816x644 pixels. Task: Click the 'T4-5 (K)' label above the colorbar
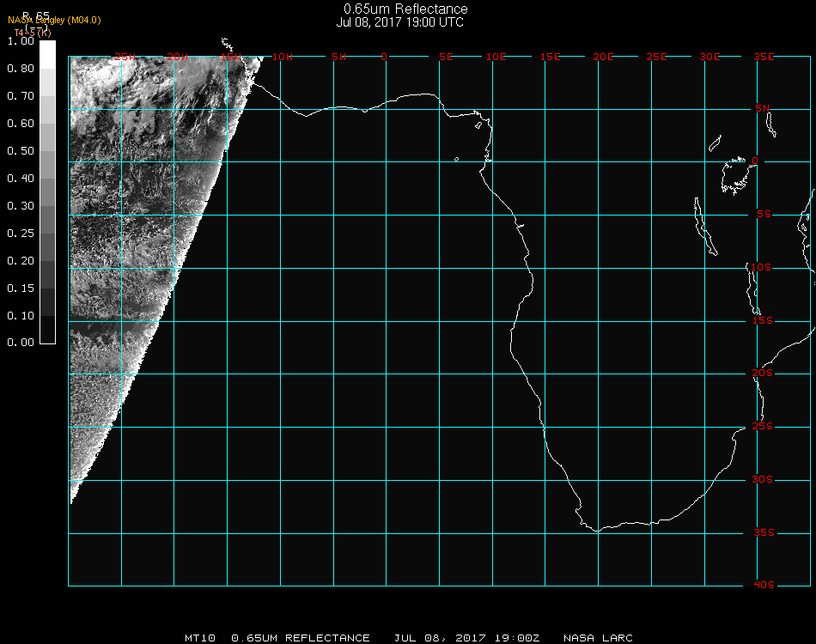[x=33, y=33]
